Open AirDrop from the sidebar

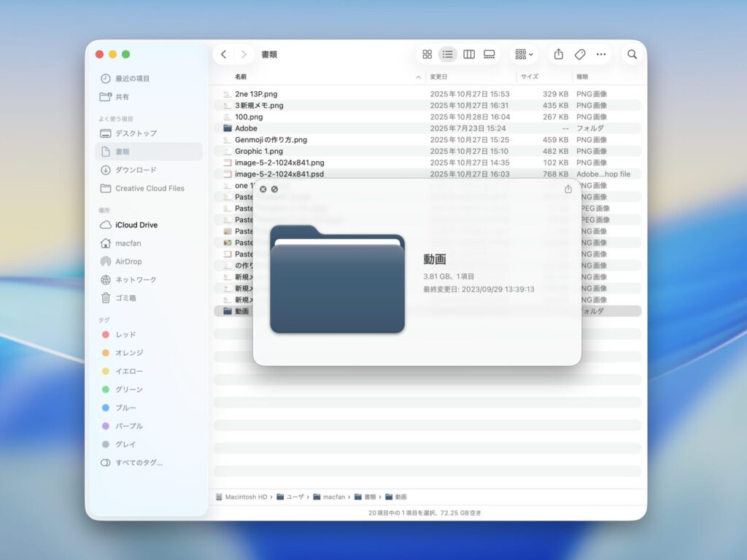pos(133,261)
